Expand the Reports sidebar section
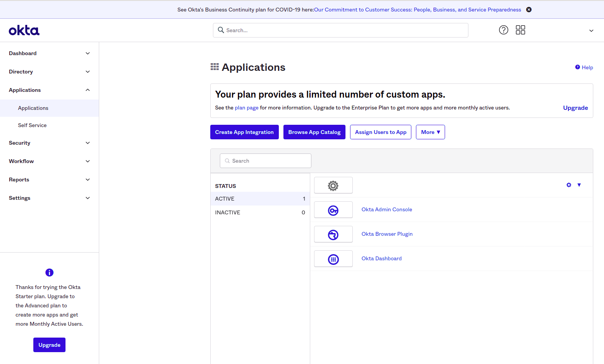Screen dimensions: 604x364 (x=49, y=180)
